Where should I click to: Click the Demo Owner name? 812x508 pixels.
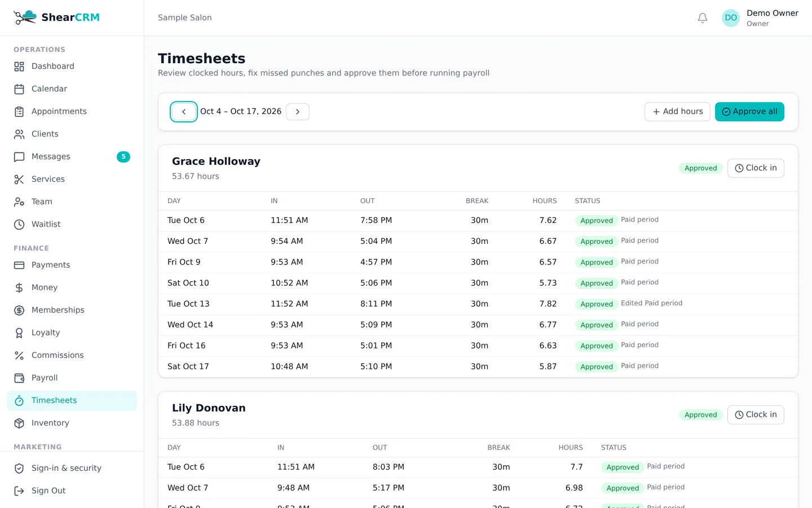773,13
